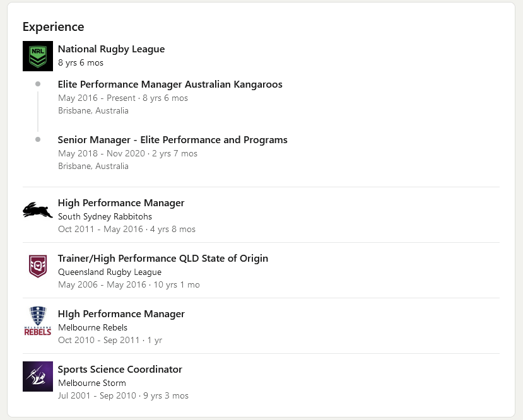Click the first timeline bullet for Kangaroos role
This screenshot has height=420, width=523.
(x=38, y=84)
